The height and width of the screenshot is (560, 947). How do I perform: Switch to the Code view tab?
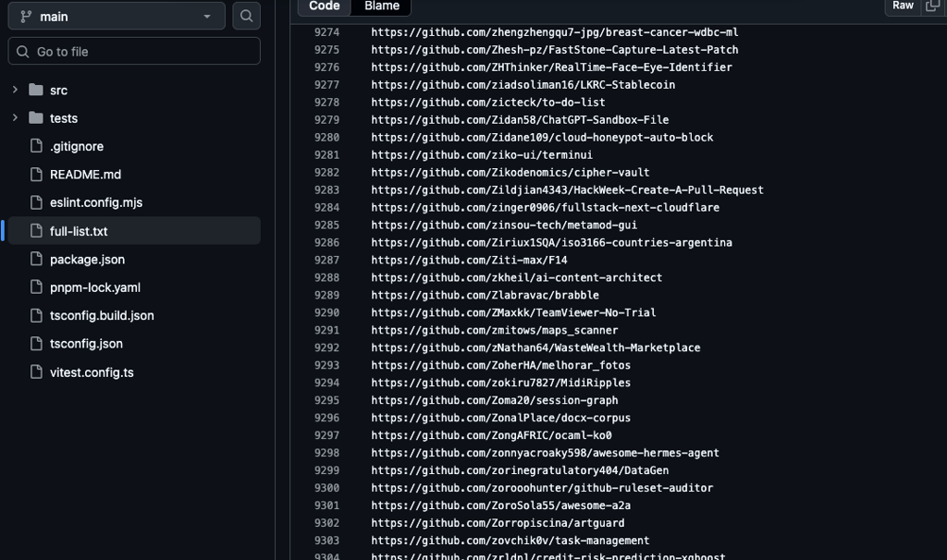tap(325, 6)
